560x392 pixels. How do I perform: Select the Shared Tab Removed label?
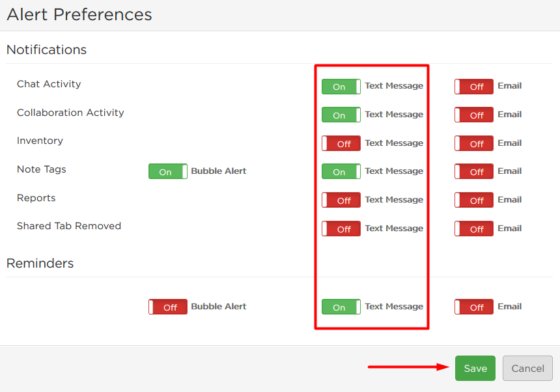[x=69, y=226]
